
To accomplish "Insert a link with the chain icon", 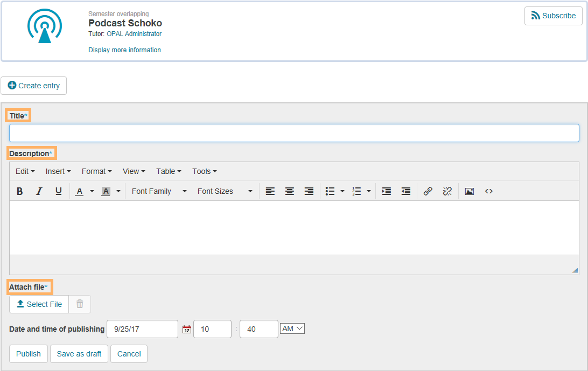I will pyautogui.click(x=428, y=191).
